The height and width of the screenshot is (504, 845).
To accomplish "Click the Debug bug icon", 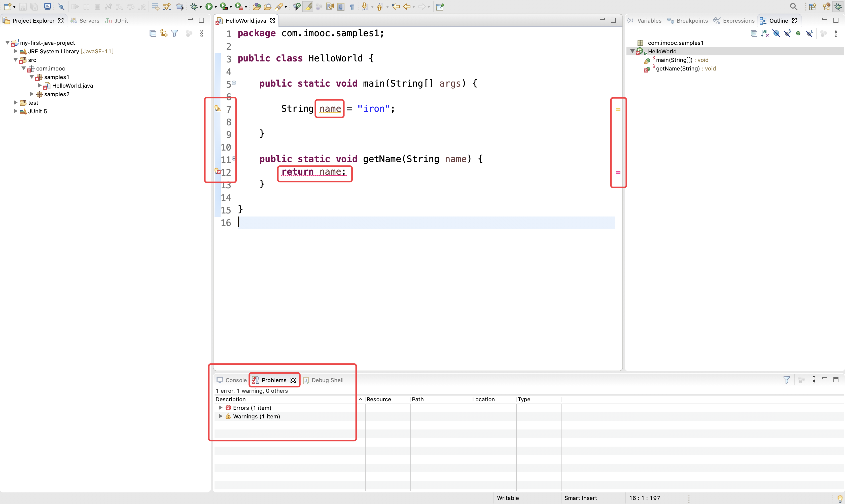I will [194, 7].
